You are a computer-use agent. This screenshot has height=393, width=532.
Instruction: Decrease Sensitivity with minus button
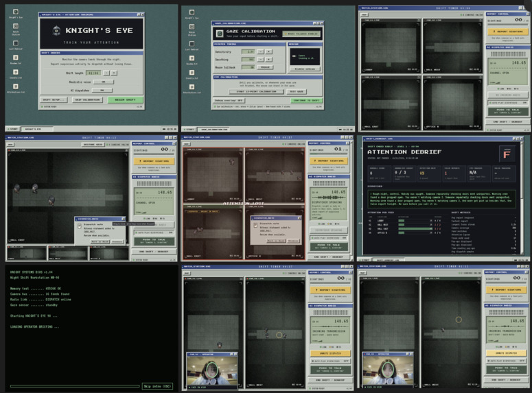coord(260,52)
